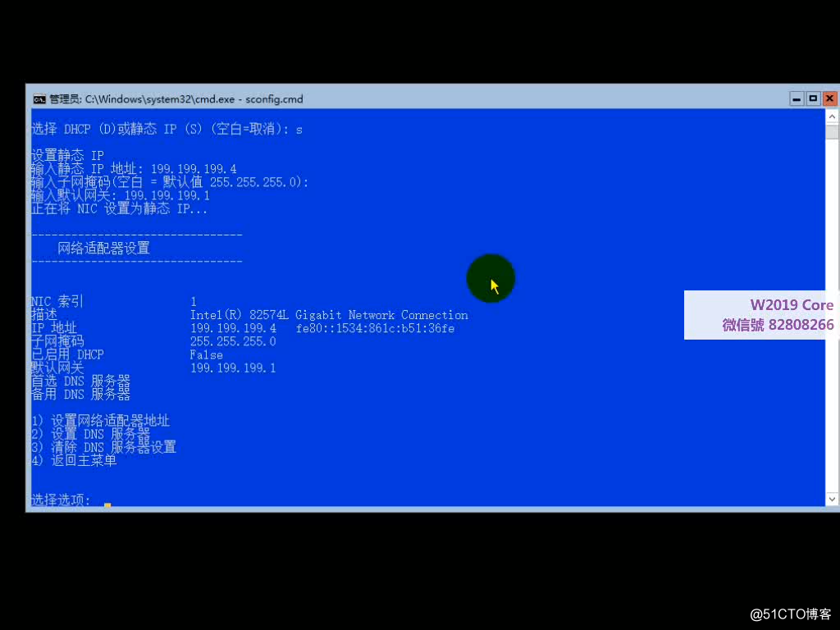Viewport: 840px width, 630px height.
Task: Click the cmd icon in title bar
Action: 39,99
